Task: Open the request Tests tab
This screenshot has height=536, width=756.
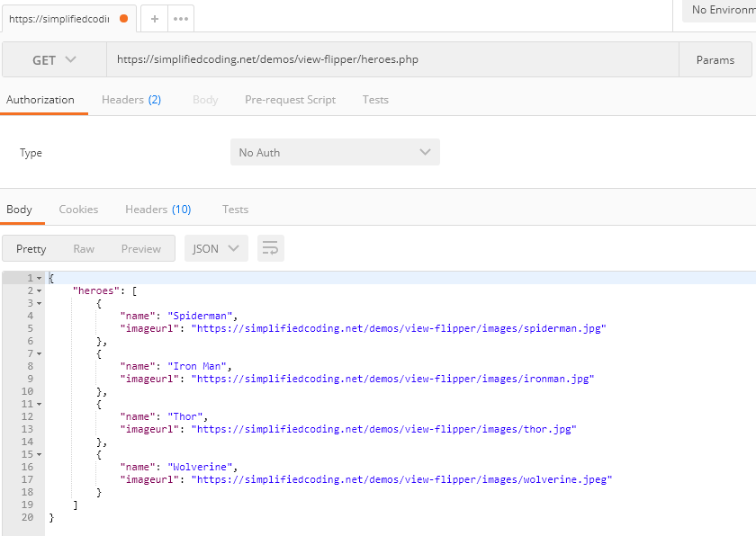Action: click(x=375, y=100)
